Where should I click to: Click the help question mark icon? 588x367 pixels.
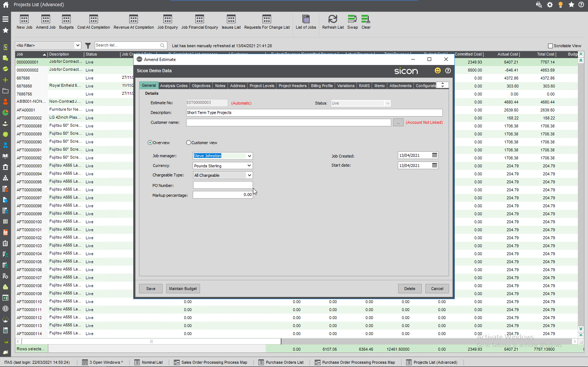pos(582,5)
